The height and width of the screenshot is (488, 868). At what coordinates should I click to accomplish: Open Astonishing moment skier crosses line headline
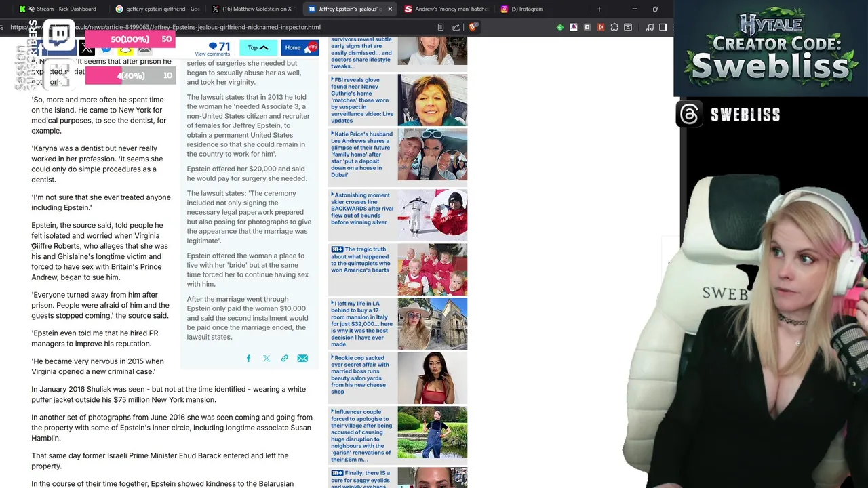(x=361, y=209)
